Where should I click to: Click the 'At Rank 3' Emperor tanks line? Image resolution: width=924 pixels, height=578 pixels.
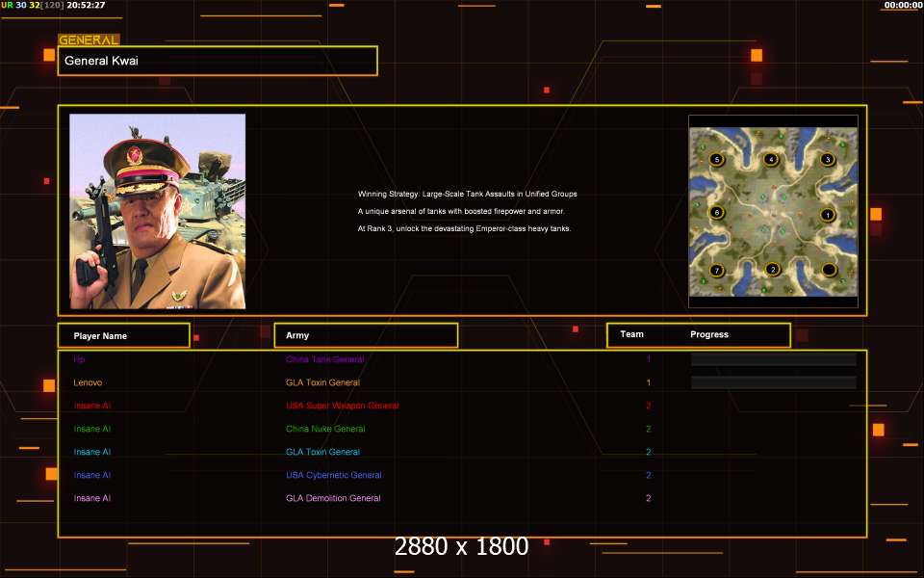(x=464, y=228)
